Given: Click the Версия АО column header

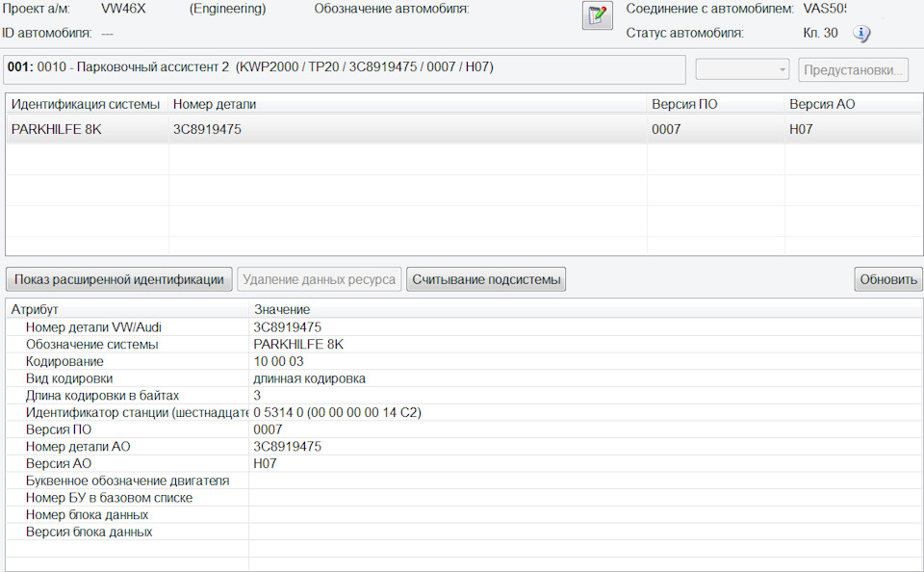Looking at the screenshot, I should [854, 104].
